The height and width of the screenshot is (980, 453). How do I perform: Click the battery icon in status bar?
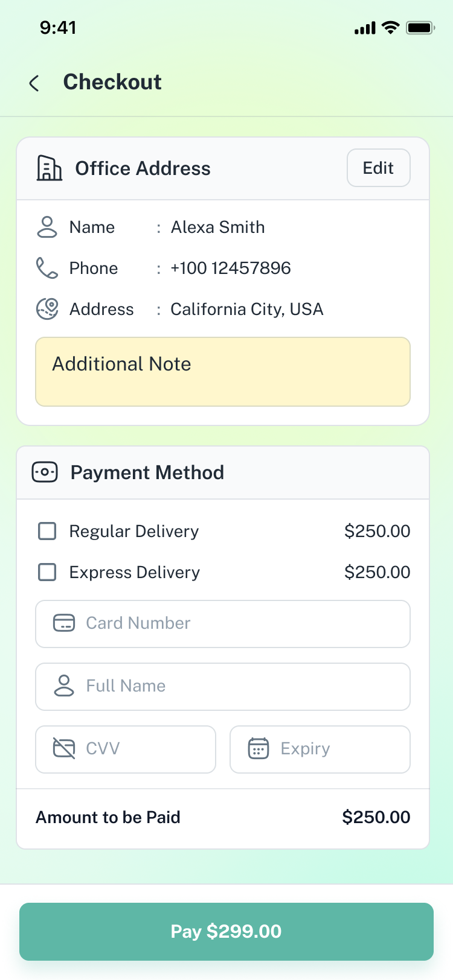(420, 28)
